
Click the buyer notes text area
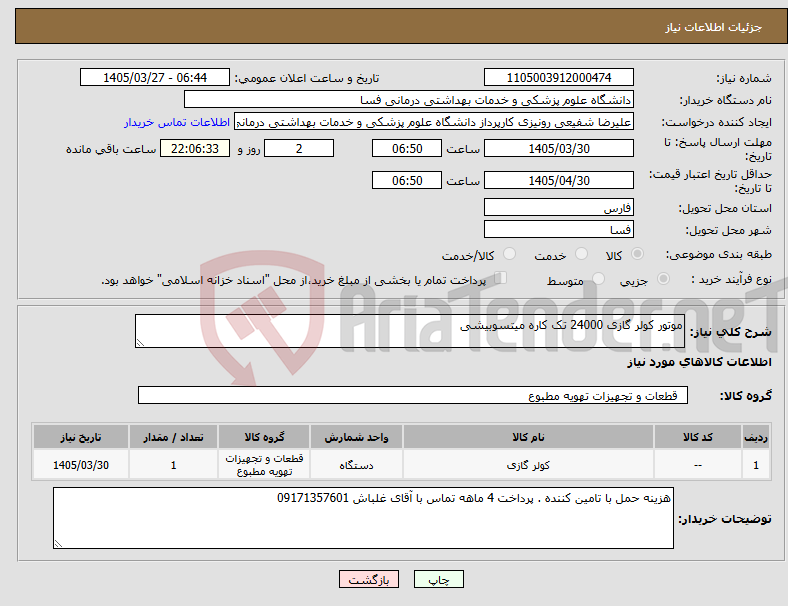[x=363, y=518]
